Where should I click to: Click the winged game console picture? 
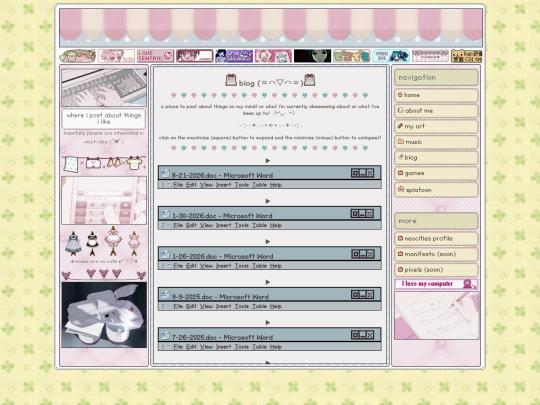104,315
